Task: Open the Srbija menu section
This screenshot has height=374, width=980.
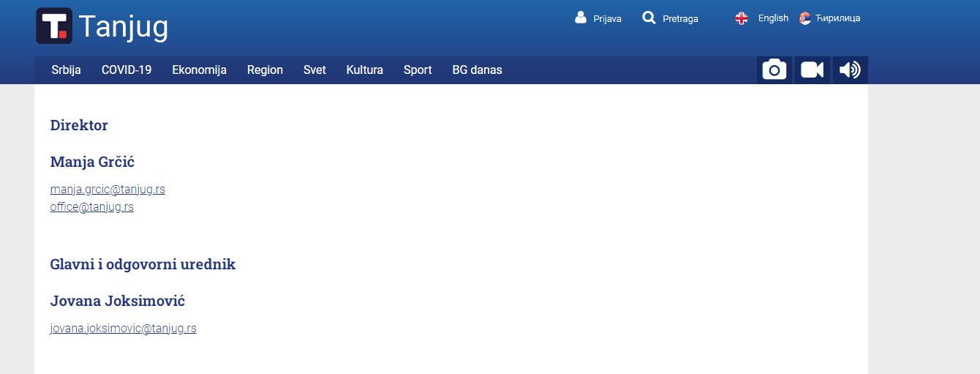Action: (x=66, y=70)
